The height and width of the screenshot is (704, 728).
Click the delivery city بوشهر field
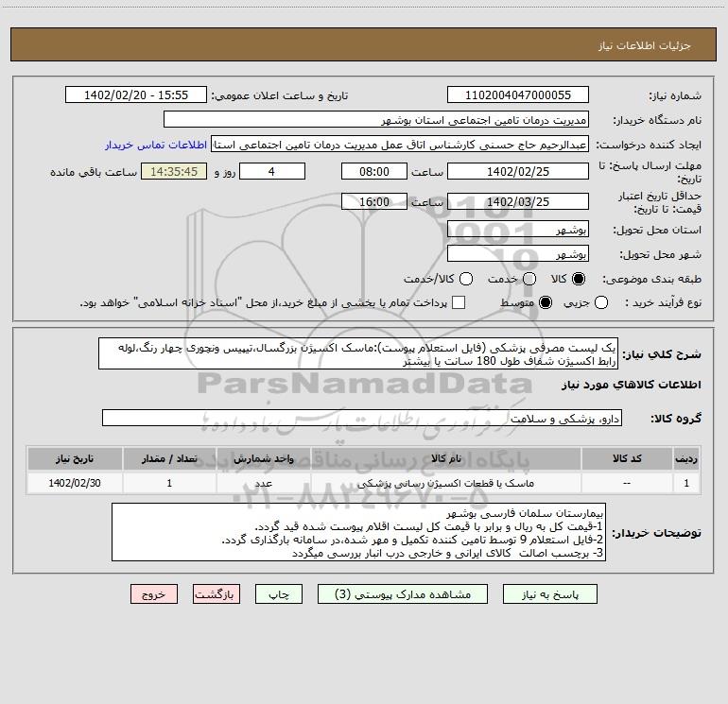tap(518, 253)
